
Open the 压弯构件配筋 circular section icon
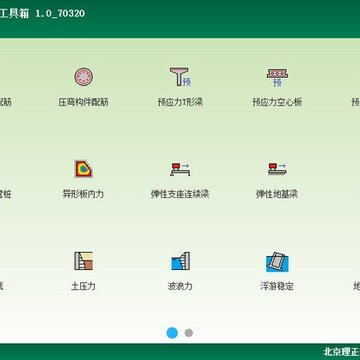tap(83, 77)
